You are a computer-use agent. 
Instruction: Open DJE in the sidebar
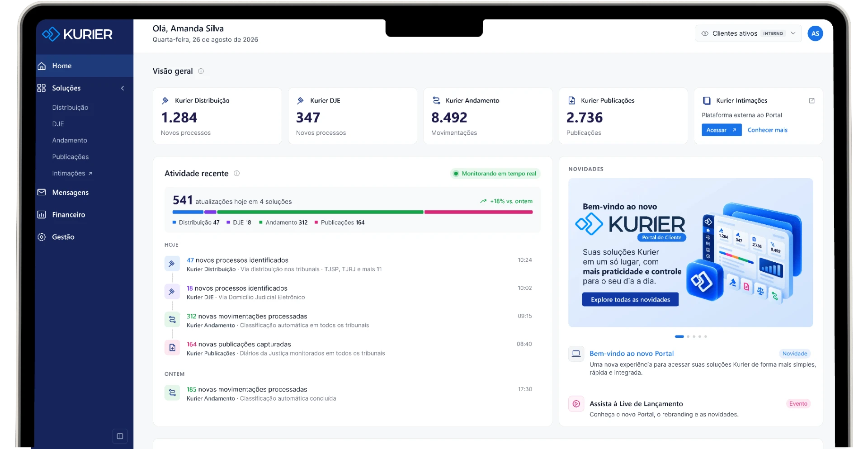[58, 124]
